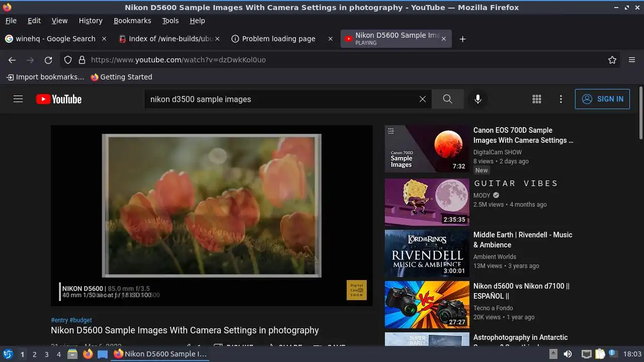The image size is (644, 362).
Task: Switch to workspace 3 in the taskbar
Action: [46, 354]
